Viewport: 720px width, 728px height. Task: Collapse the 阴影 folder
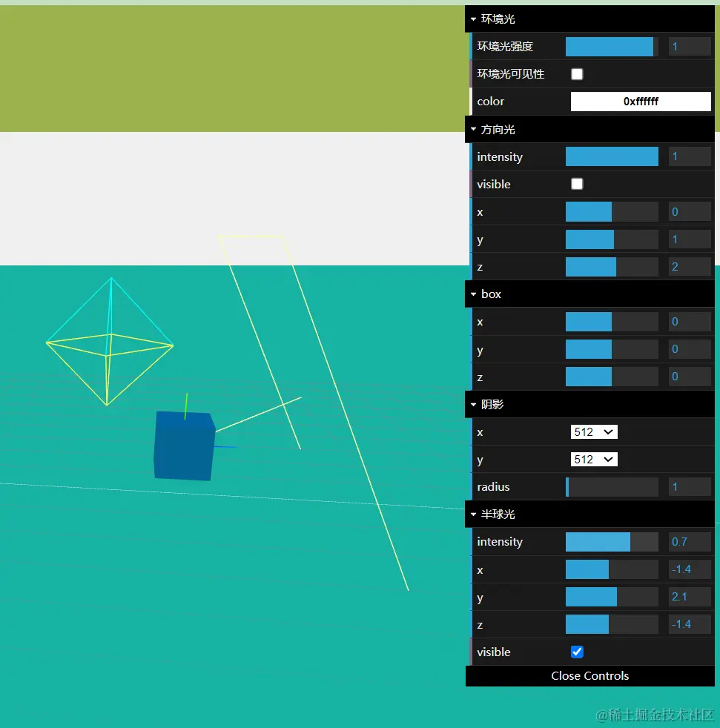[x=589, y=404]
